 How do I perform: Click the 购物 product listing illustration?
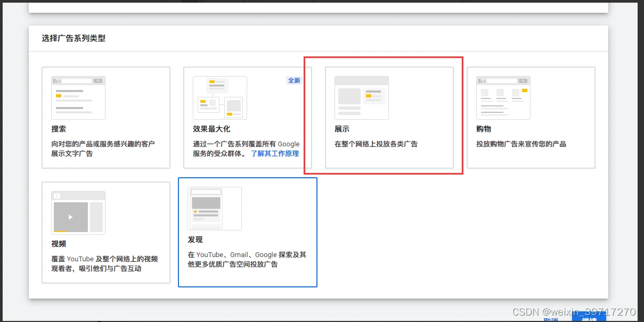(x=503, y=98)
